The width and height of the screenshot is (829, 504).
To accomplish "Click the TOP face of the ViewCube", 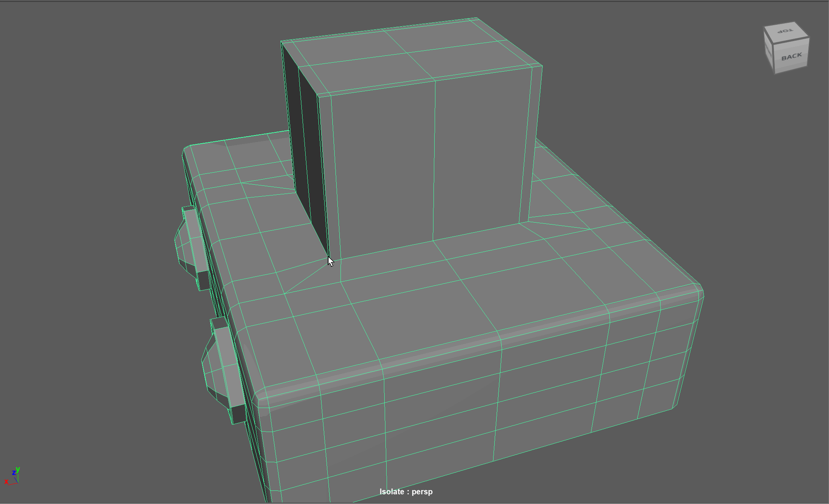I will coord(785,31).
